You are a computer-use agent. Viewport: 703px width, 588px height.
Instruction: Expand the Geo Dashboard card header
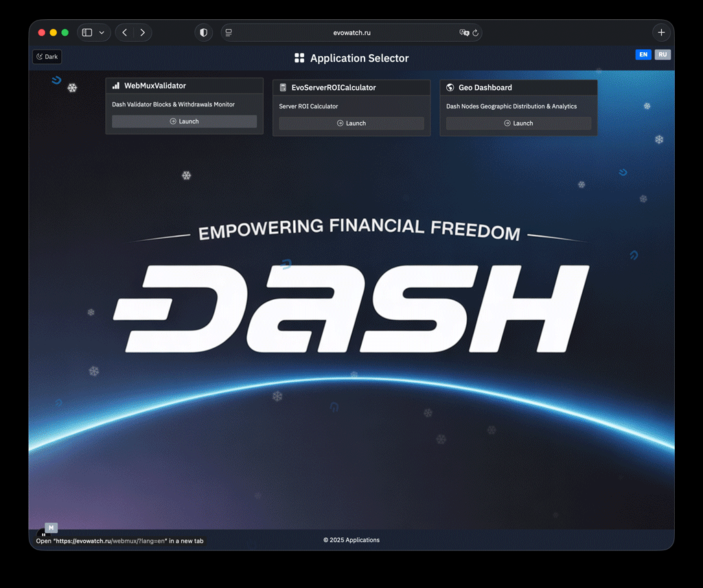pos(518,87)
